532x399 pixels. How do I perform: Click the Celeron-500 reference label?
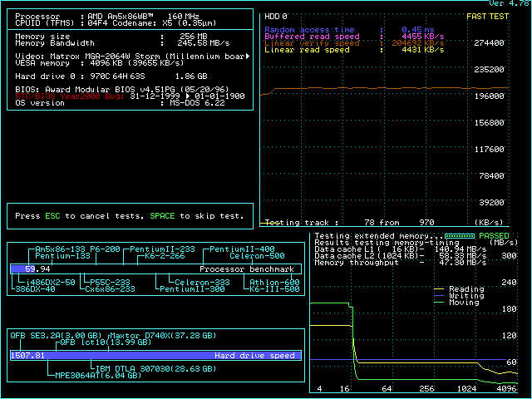(257, 256)
